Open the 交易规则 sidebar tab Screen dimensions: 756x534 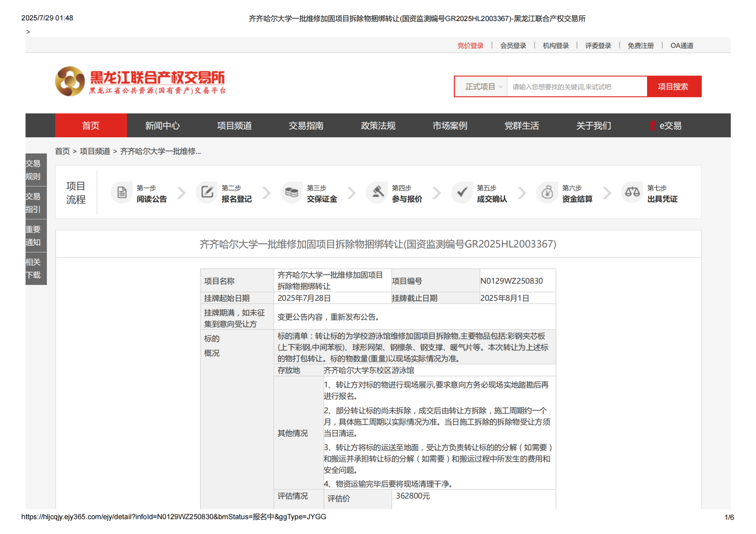33,170
